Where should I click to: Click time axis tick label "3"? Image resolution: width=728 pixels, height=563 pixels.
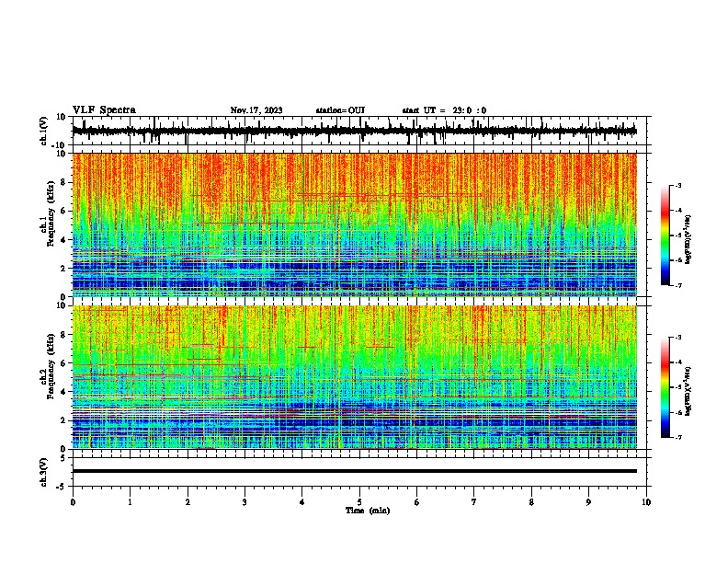(x=245, y=502)
